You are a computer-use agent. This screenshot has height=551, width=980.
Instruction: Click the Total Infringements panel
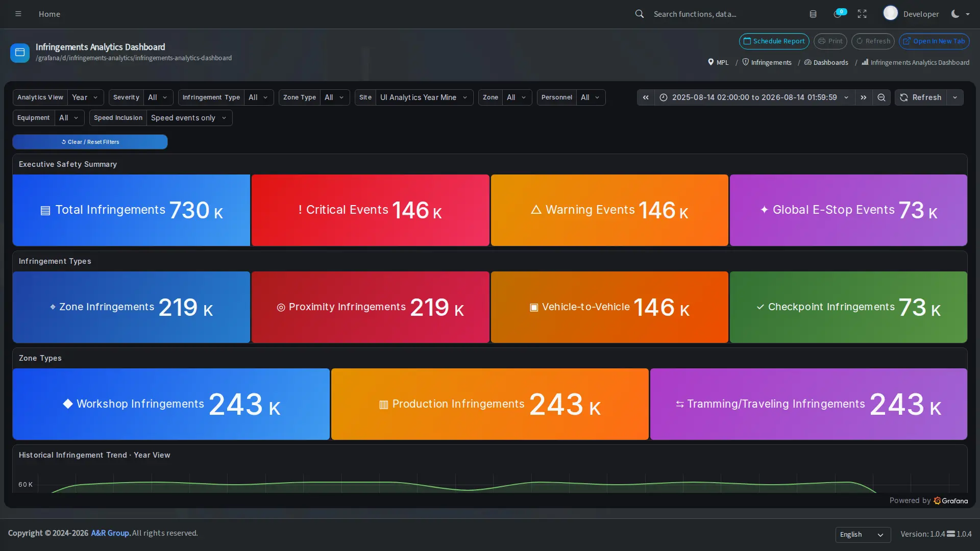[x=131, y=210]
